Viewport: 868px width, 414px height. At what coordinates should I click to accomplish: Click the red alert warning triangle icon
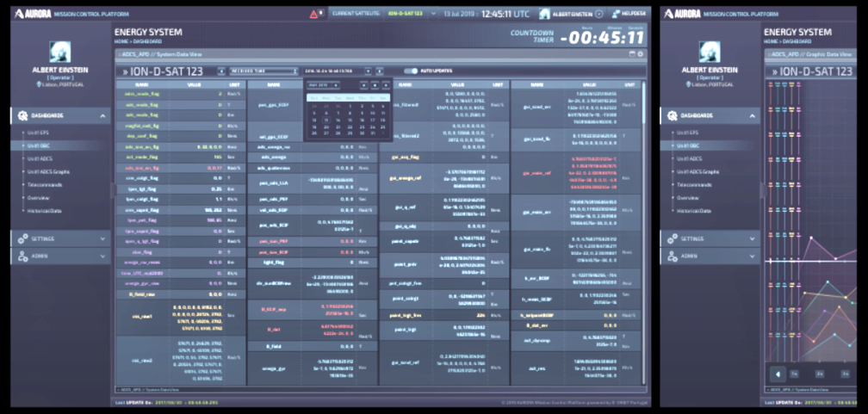(x=314, y=14)
